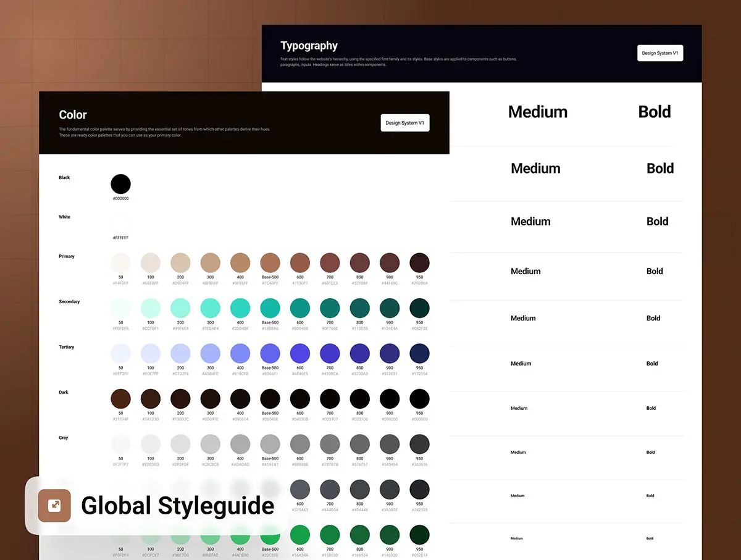The width and height of the screenshot is (741, 560).
Task: Choose the Primary 950 dark brown swatch
Action: [x=419, y=262]
